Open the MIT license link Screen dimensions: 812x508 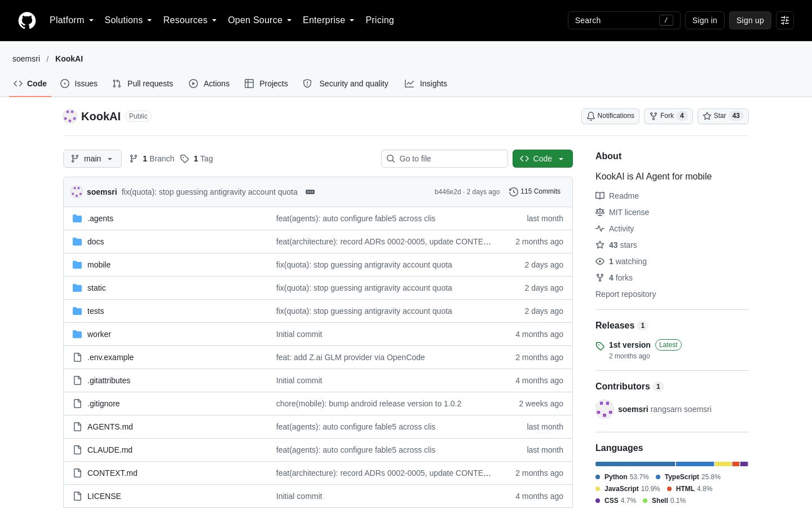(x=623, y=212)
